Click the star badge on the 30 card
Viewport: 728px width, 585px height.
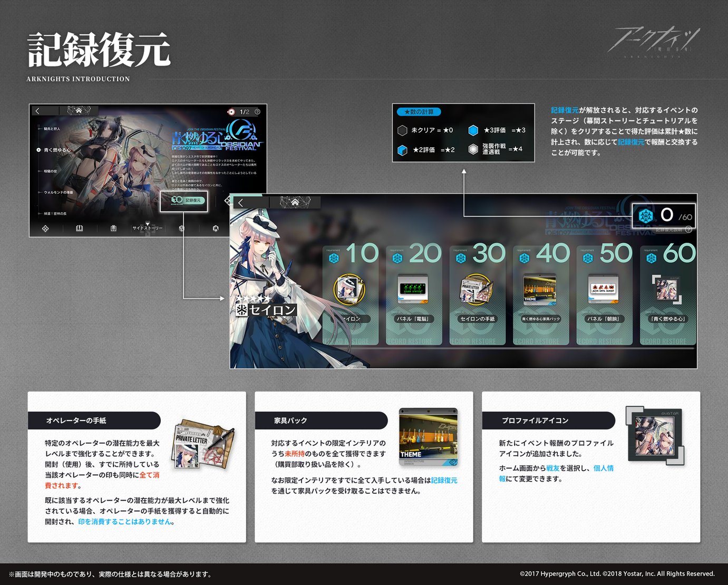[x=461, y=258]
